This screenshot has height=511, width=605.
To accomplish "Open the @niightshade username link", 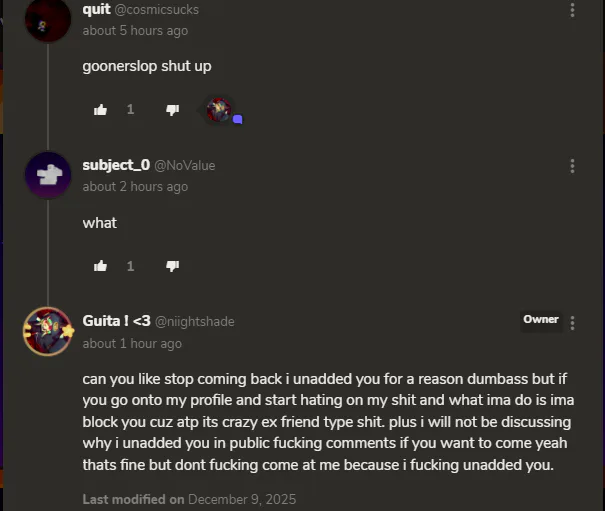I will coord(194,321).
